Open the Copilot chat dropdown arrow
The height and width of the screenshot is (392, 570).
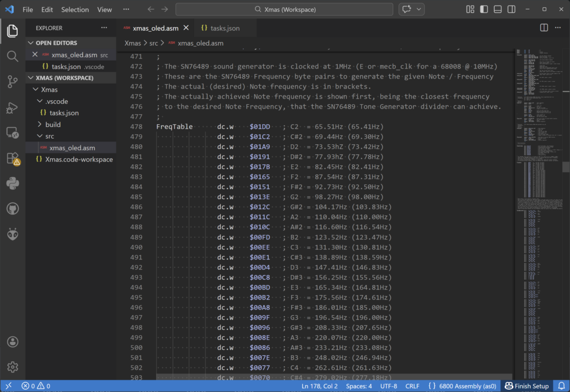[419, 9]
